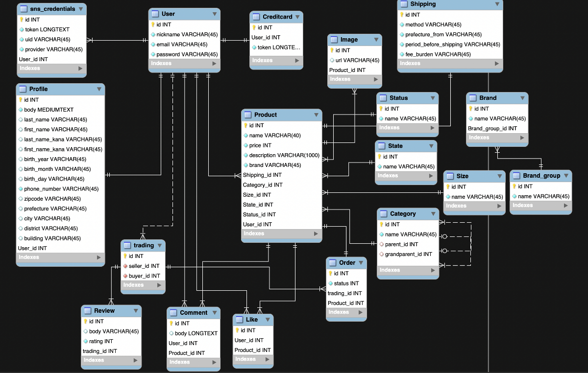Collapse the Product table using header arrow
This screenshot has width=588, height=373.
click(316, 115)
